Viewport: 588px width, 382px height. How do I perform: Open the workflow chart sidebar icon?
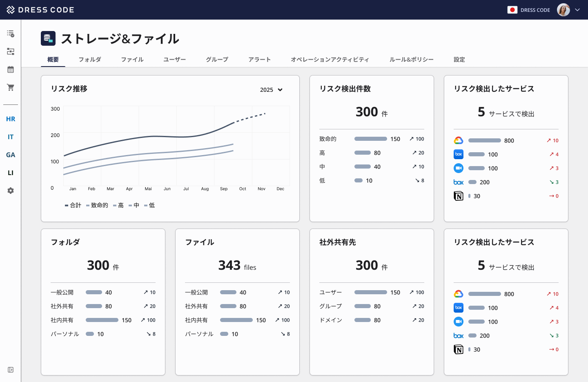click(10, 51)
